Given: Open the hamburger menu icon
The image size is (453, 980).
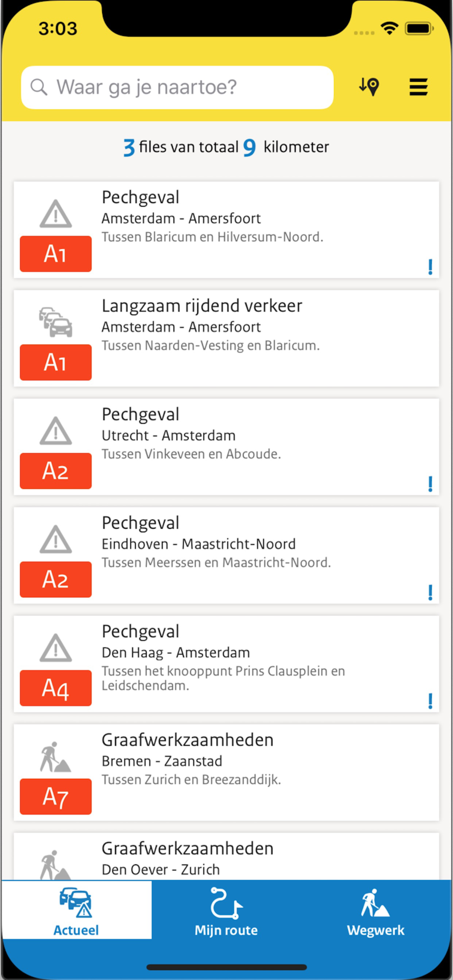Looking at the screenshot, I should [418, 87].
